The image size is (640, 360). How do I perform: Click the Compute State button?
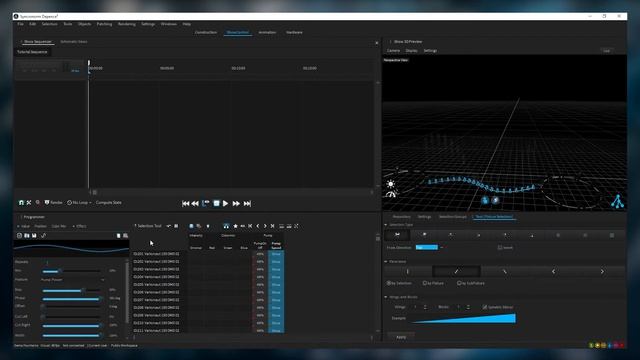point(109,202)
